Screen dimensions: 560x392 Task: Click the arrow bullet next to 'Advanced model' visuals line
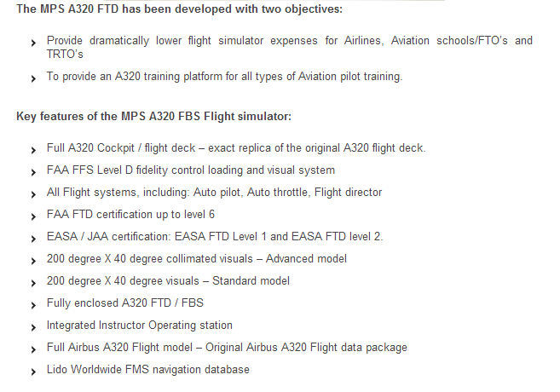click(33, 261)
